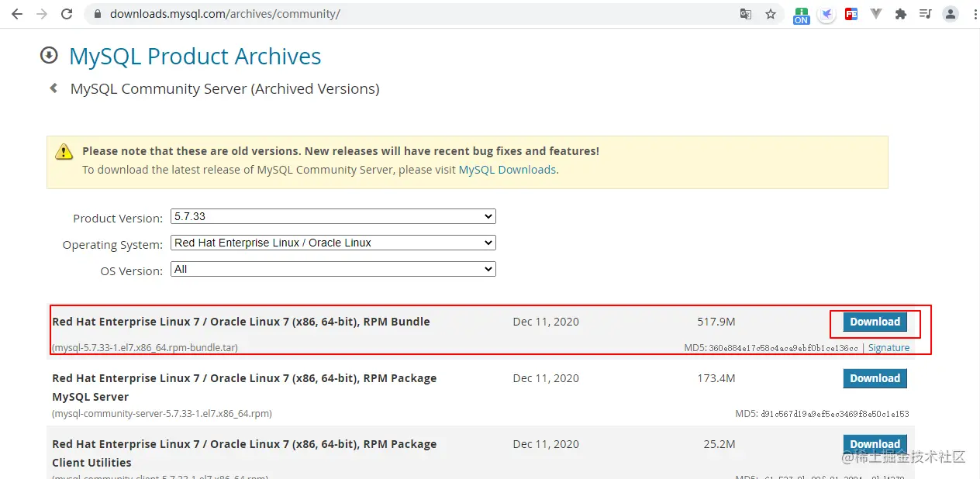980x479 pixels.
Task: Click the user profile avatar icon
Action: pyautogui.click(x=951, y=14)
